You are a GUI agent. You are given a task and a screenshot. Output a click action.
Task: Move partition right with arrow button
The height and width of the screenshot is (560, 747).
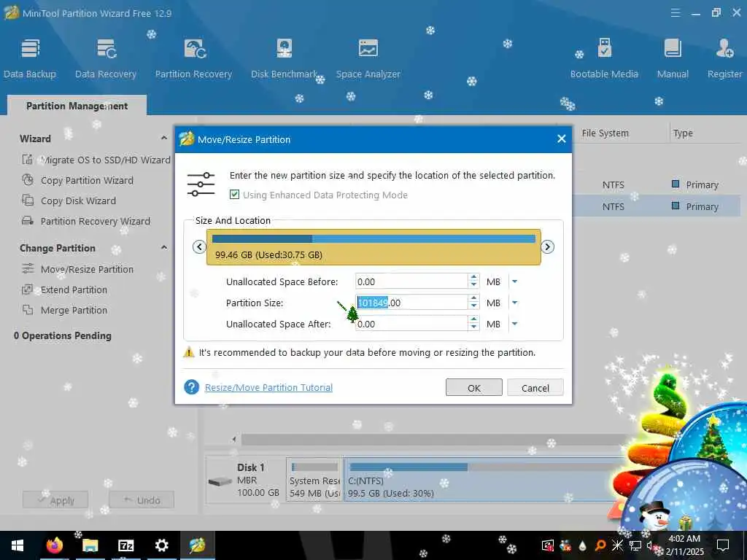[548, 246]
